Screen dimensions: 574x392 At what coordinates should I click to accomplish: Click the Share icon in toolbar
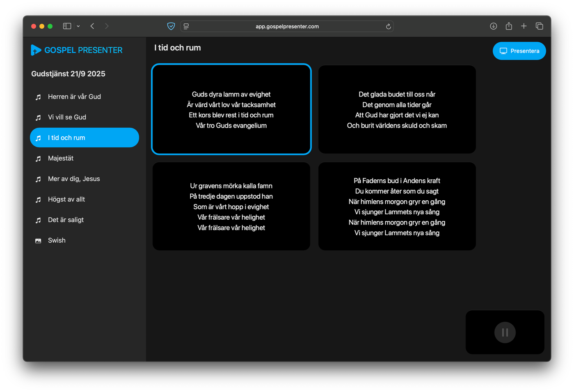(x=509, y=26)
